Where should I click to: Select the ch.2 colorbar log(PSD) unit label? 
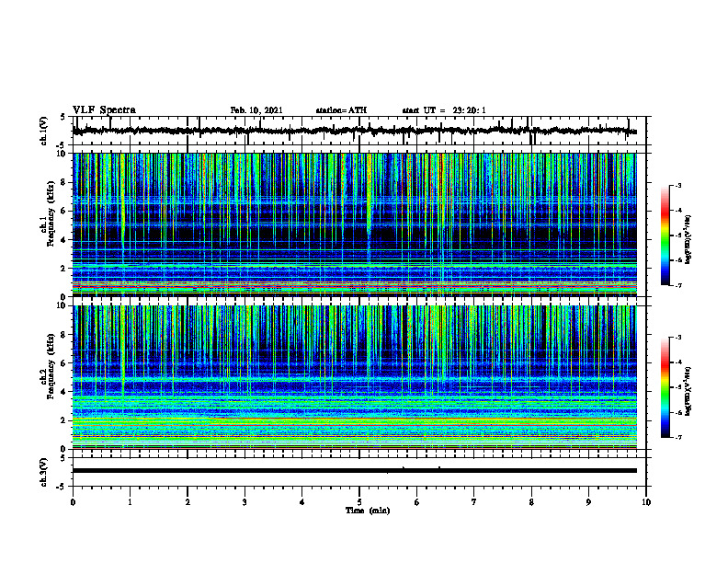pos(689,392)
